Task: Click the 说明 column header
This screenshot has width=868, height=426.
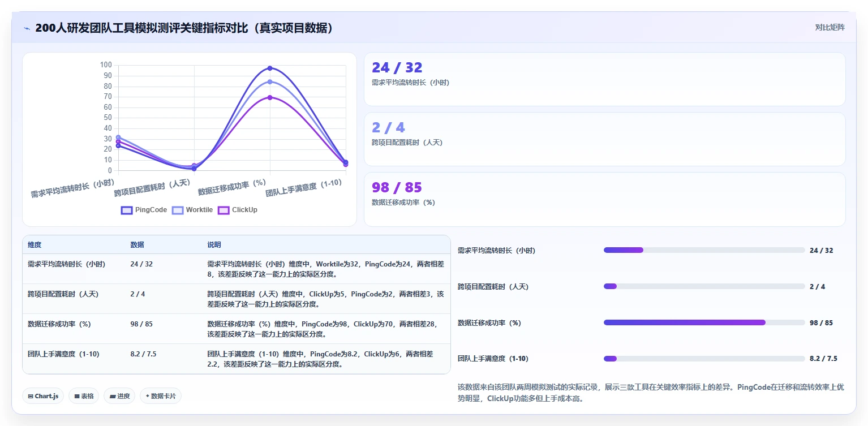Action: pyautogui.click(x=214, y=244)
